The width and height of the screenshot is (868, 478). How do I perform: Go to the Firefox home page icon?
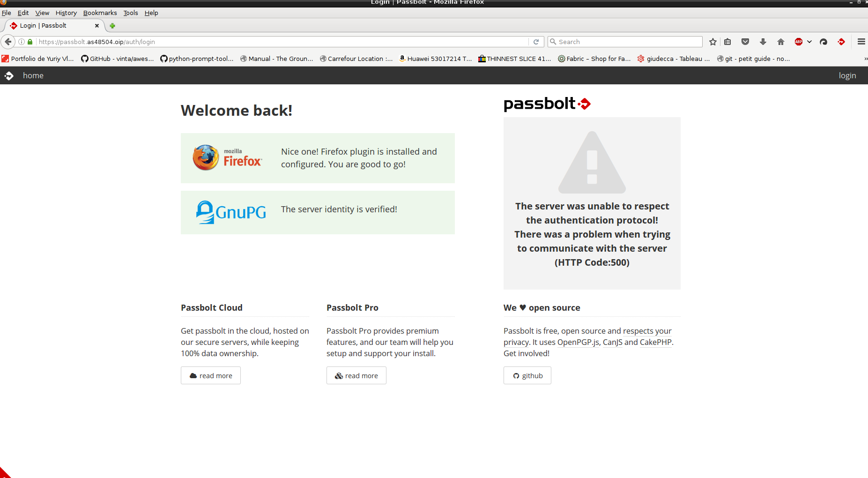[780, 42]
